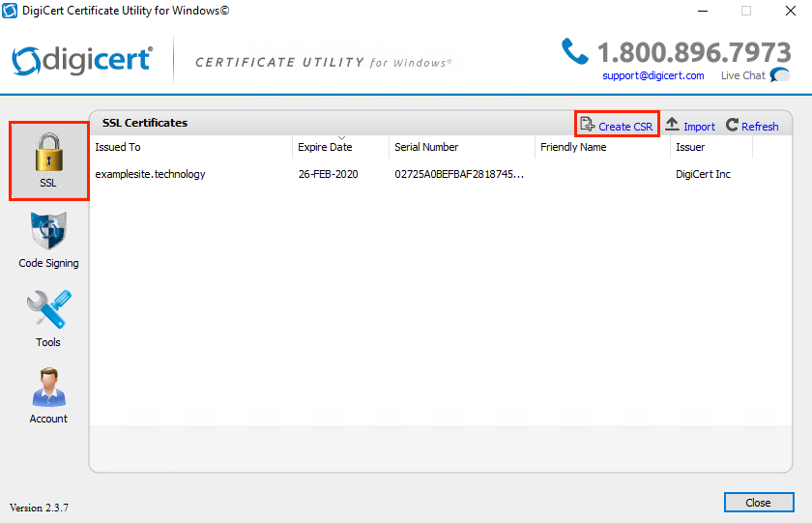Screen dimensions: 812x523
Task: Sort by Expire Date column header
Action: (340, 147)
